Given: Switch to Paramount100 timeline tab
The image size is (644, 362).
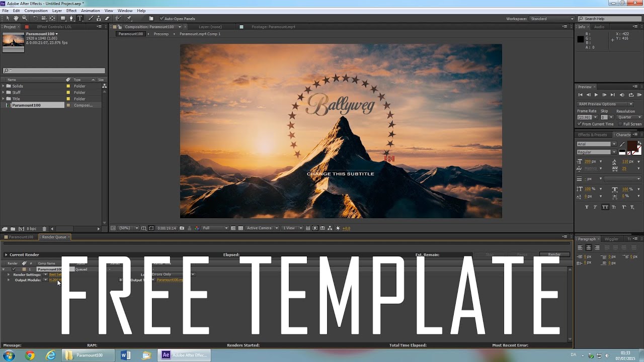Looking at the screenshot, I should (21, 237).
